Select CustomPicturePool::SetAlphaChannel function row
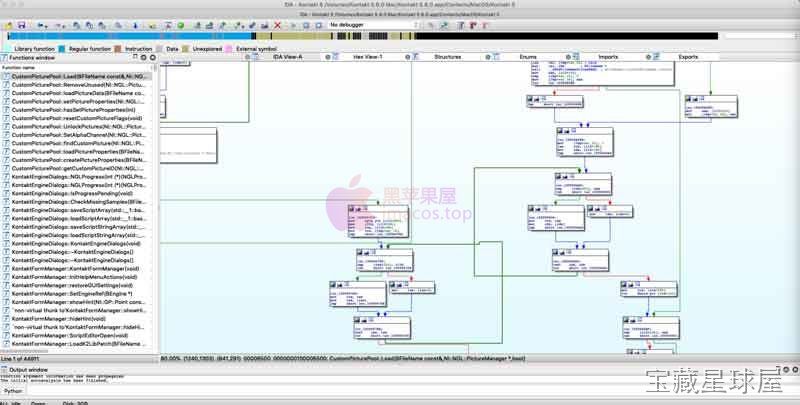The width and height of the screenshot is (800, 405). [77, 135]
